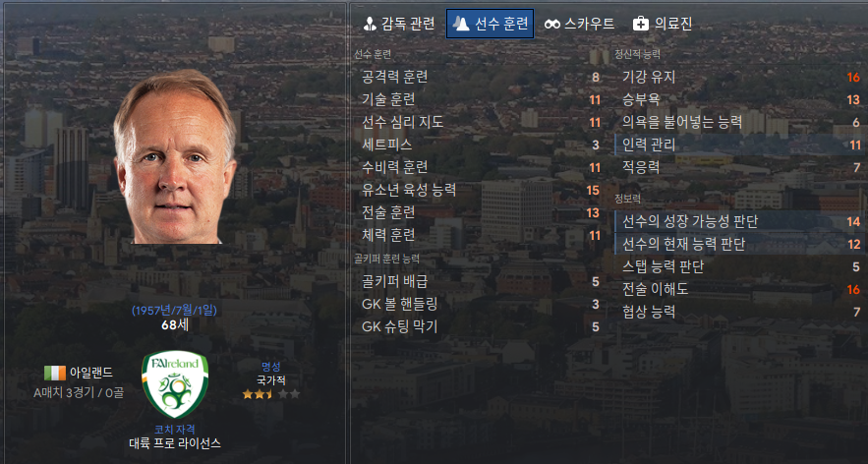Click the 선수 훈련 section header
Image resolution: width=868 pixels, height=464 pixels.
pyautogui.click(x=373, y=54)
